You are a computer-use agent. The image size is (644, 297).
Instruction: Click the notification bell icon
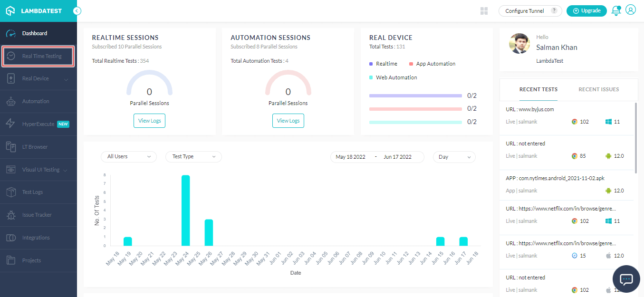click(x=616, y=10)
